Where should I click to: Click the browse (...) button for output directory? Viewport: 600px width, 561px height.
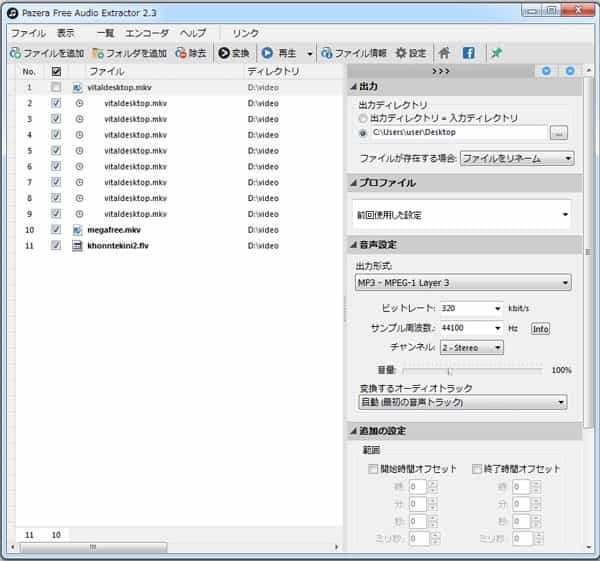coord(559,133)
